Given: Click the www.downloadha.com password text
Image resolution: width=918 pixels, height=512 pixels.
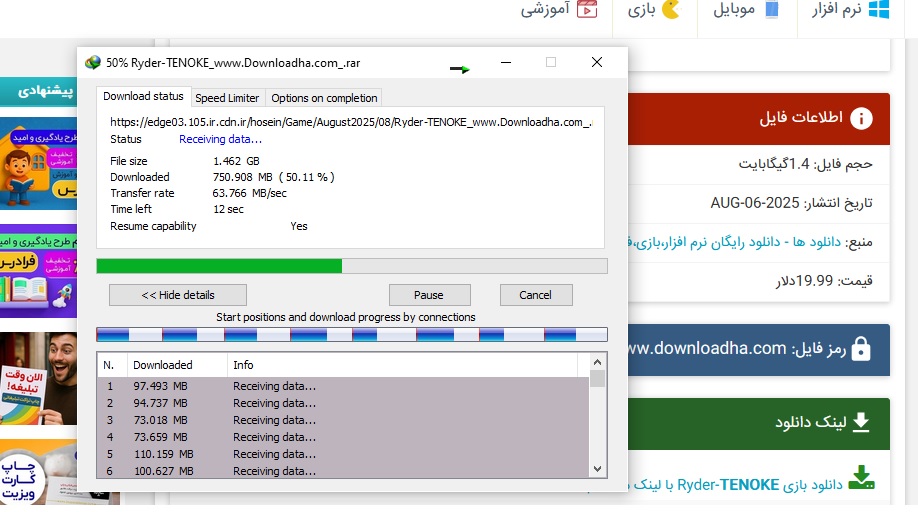Looking at the screenshot, I should [707, 348].
